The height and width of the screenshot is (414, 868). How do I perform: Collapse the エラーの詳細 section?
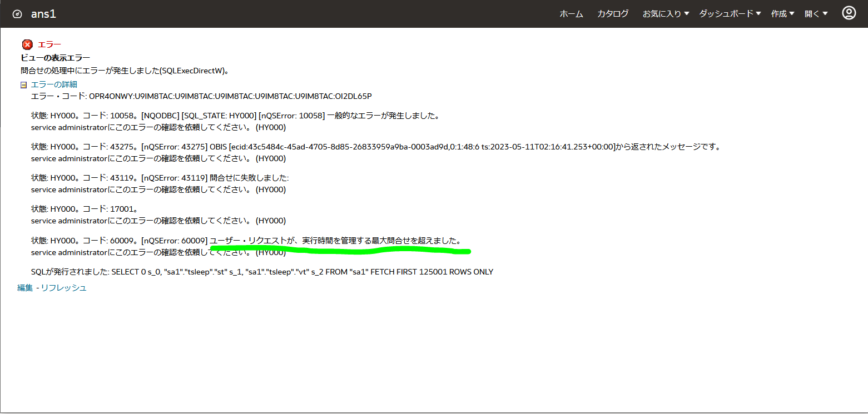(x=23, y=85)
